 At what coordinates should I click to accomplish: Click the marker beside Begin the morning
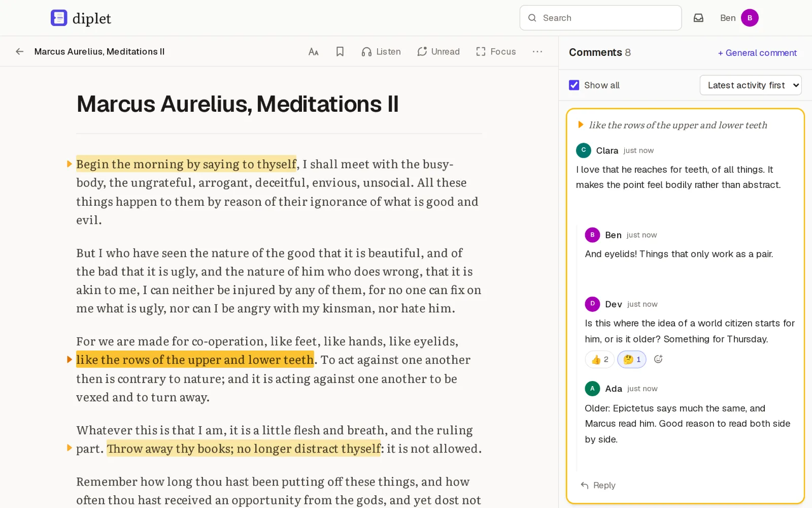coord(70,164)
